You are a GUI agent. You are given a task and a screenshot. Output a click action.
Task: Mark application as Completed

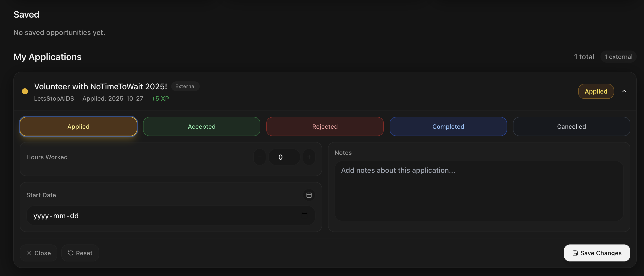448,126
